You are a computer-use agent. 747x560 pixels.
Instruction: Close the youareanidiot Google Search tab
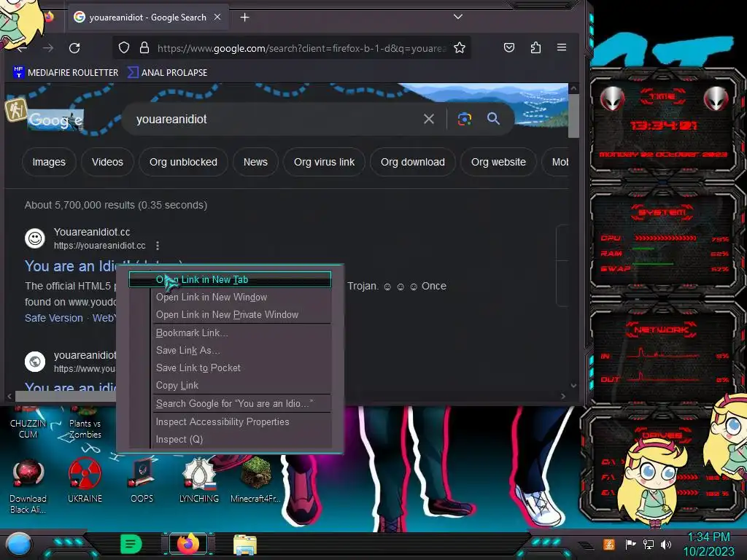pos(217,17)
